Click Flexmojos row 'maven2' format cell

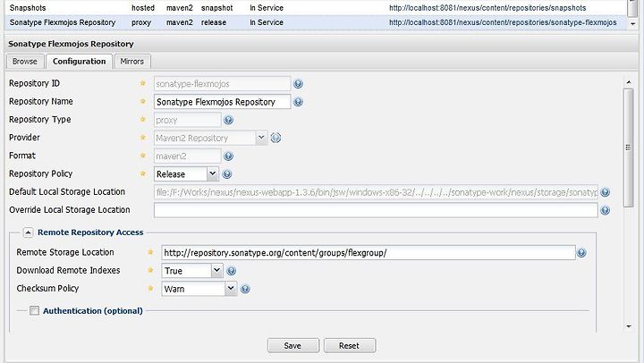(180, 22)
